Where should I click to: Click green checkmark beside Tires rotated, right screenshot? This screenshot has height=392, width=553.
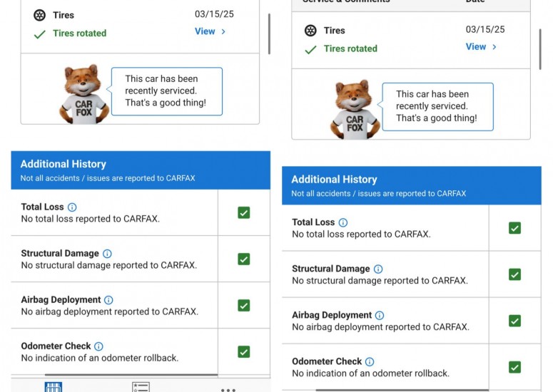(x=310, y=50)
